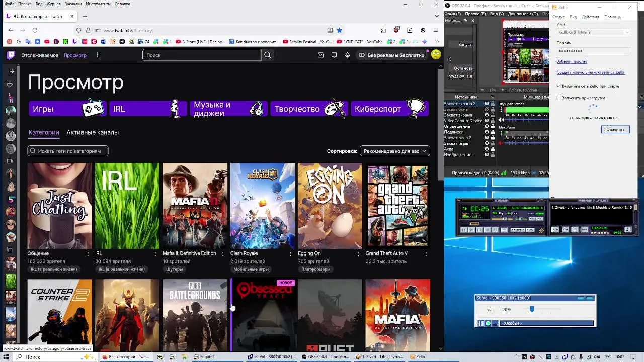Go back with browser back arrow
Image resolution: width=644 pixels, height=362 pixels.
point(11,30)
